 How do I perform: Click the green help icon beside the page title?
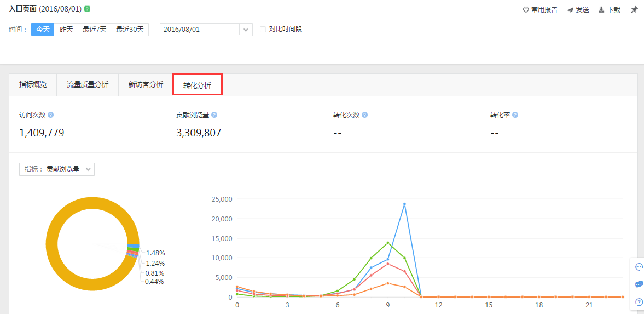pyautogui.click(x=87, y=9)
